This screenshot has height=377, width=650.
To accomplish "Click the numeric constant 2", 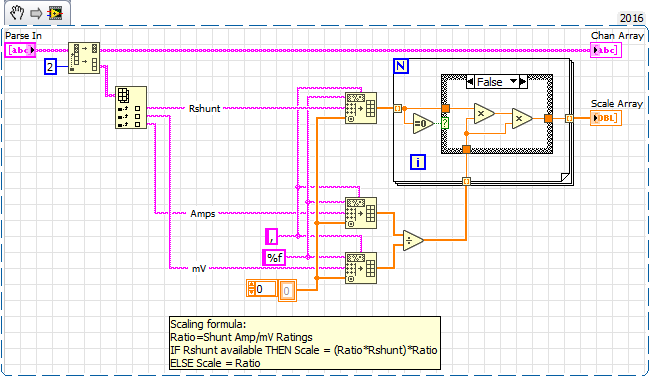I will [x=50, y=67].
